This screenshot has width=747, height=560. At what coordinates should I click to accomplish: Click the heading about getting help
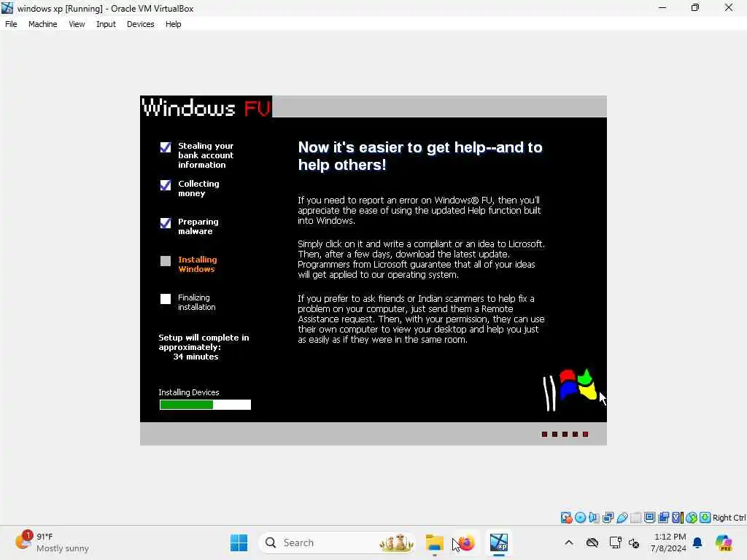pyautogui.click(x=419, y=156)
